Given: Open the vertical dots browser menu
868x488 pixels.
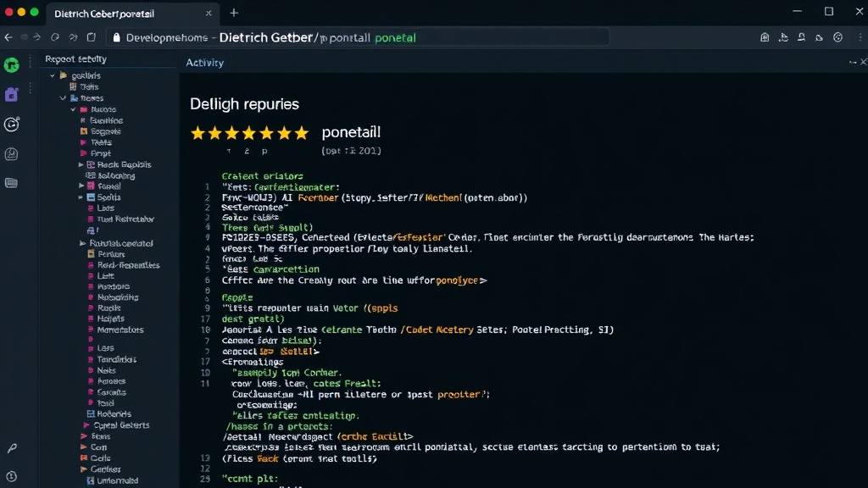Looking at the screenshot, I should click(860, 37).
